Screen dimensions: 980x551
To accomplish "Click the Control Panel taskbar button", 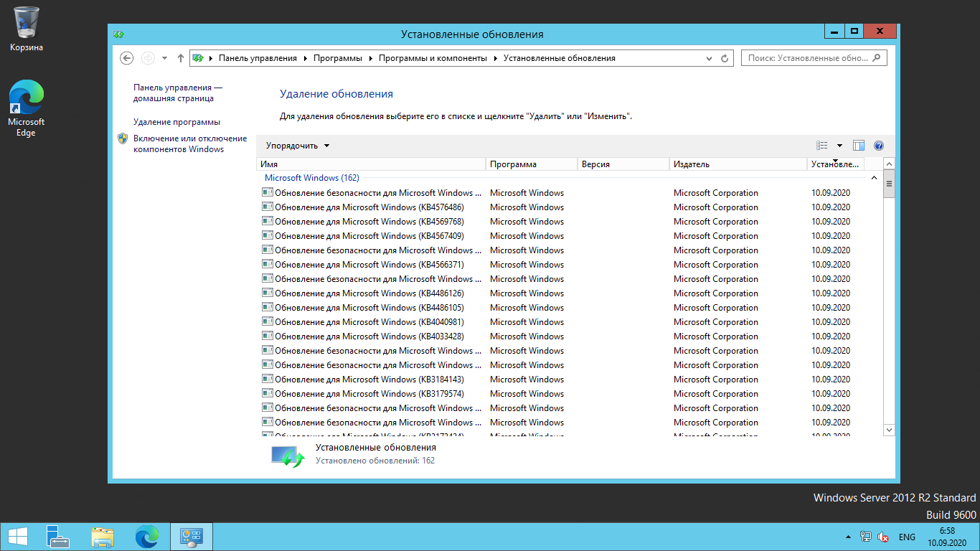I will 192,537.
